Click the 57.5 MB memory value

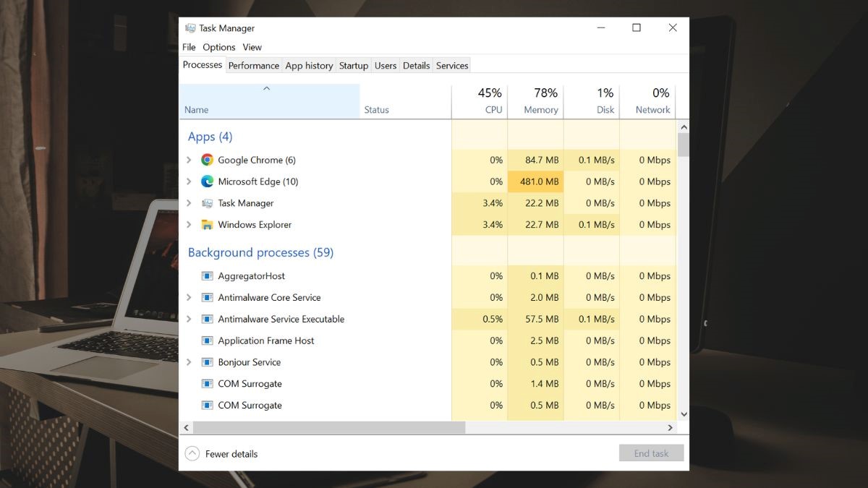pyautogui.click(x=542, y=319)
